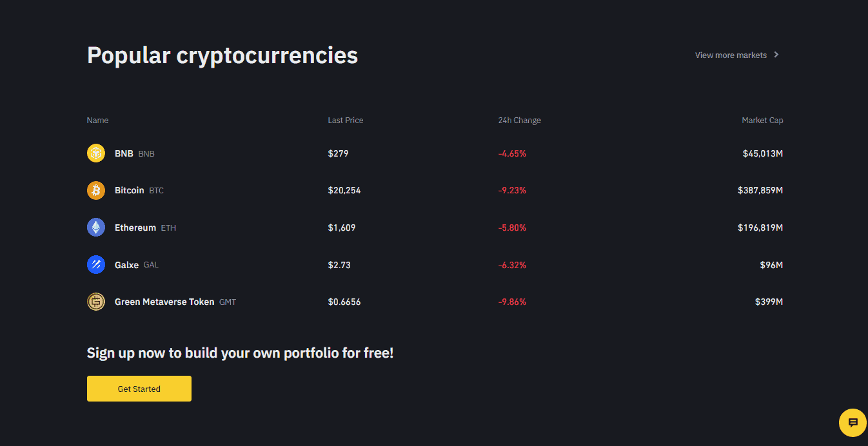
Task: Click the Ethereum diamond icon
Action: (x=96, y=228)
